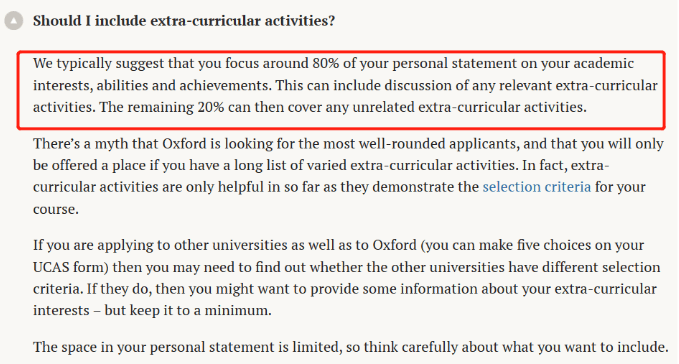
Task: Click the words 'unrelated extra-curricular activities'
Action: coord(469,107)
